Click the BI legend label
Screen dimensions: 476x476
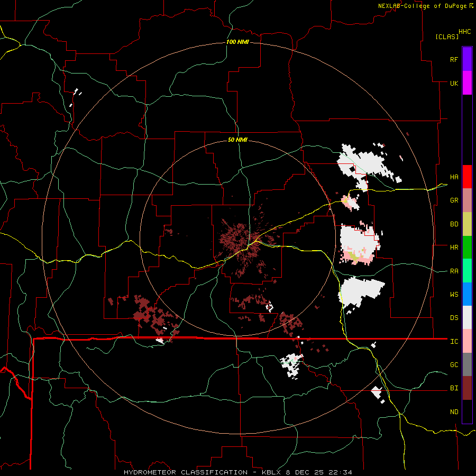coord(454,388)
